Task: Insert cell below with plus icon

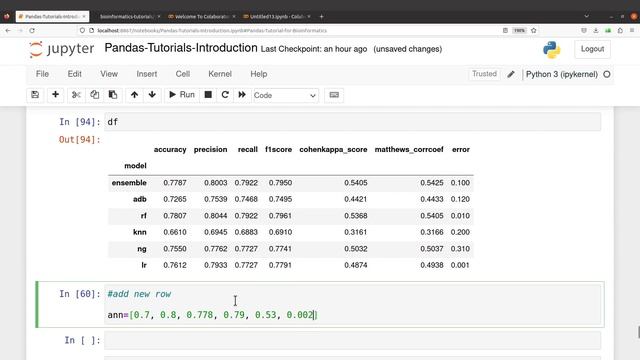Action: click(56, 95)
